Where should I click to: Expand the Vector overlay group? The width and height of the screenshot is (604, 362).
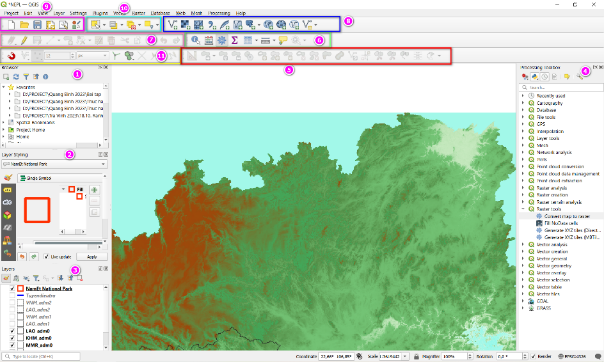click(523, 273)
